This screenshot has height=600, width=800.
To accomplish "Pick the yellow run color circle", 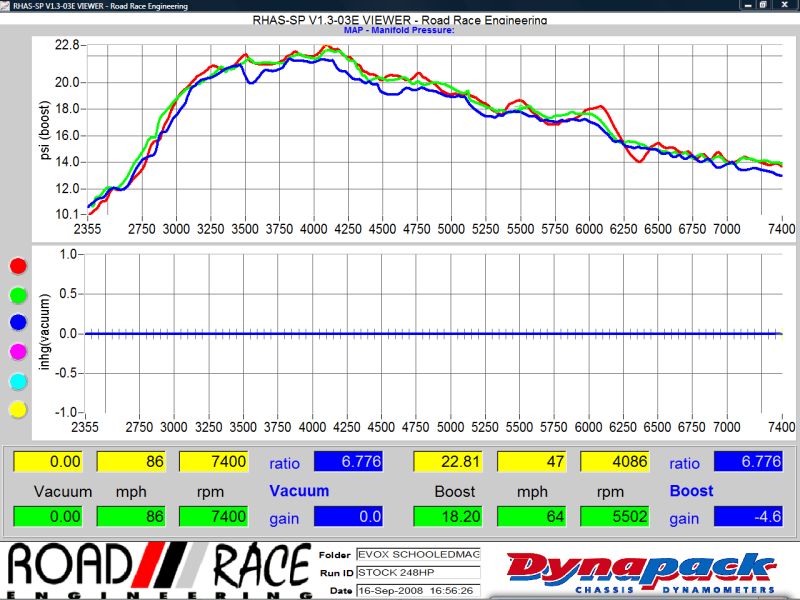I will click(18, 409).
